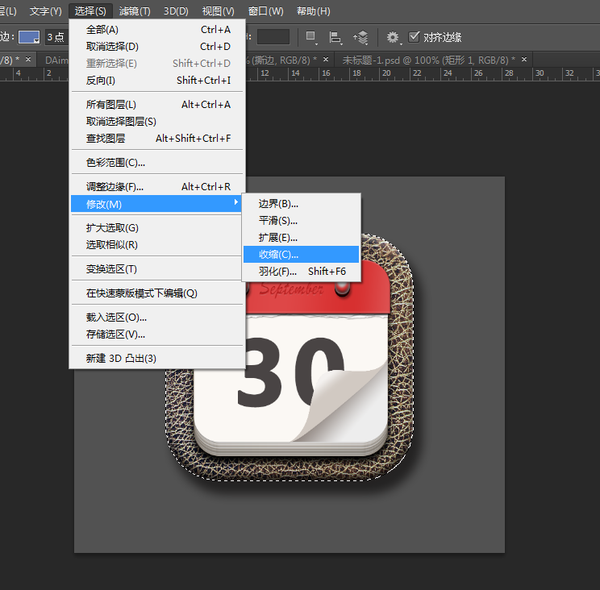Open the path arrangement layers icon

click(361, 37)
